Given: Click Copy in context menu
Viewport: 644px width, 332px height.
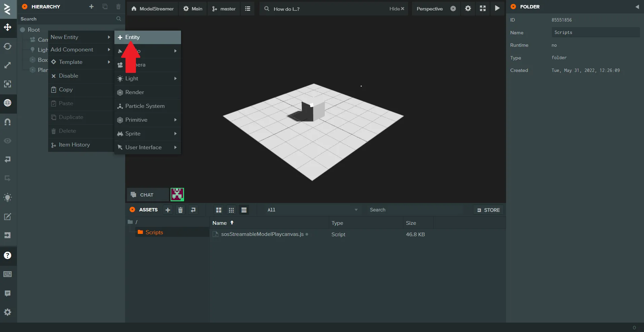Looking at the screenshot, I should point(81,89).
